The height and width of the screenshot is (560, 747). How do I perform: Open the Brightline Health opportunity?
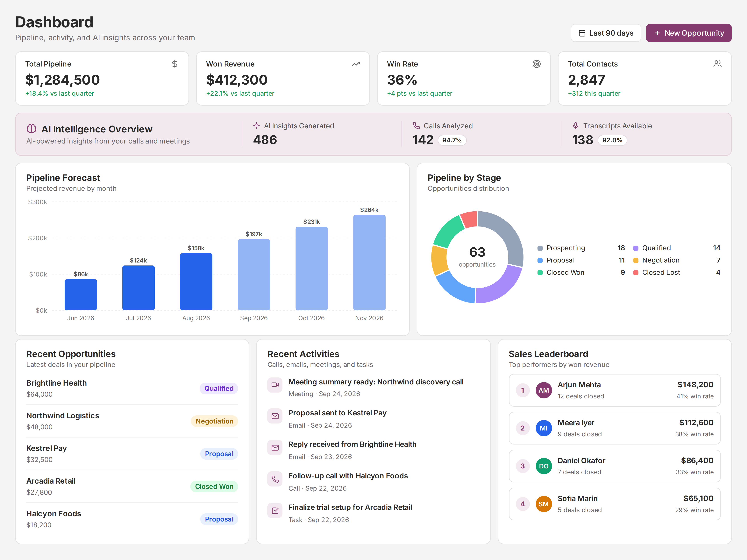[132, 388]
